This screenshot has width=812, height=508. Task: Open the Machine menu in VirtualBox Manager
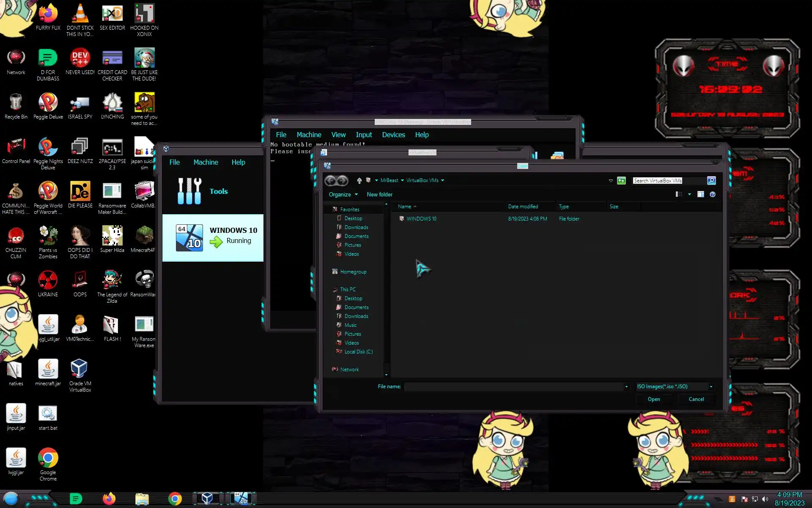tap(206, 162)
